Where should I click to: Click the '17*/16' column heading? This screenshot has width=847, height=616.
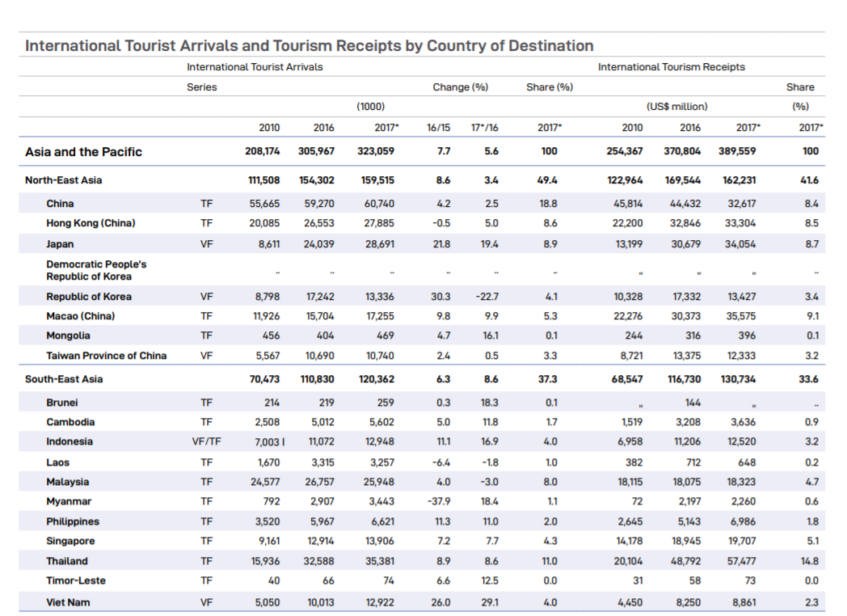point(485,128)
